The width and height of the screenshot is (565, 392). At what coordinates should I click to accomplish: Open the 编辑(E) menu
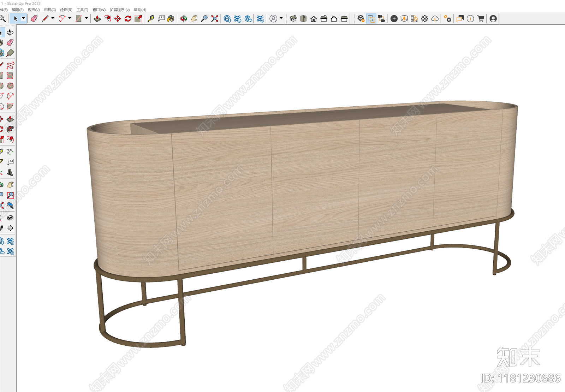point(18,10)
